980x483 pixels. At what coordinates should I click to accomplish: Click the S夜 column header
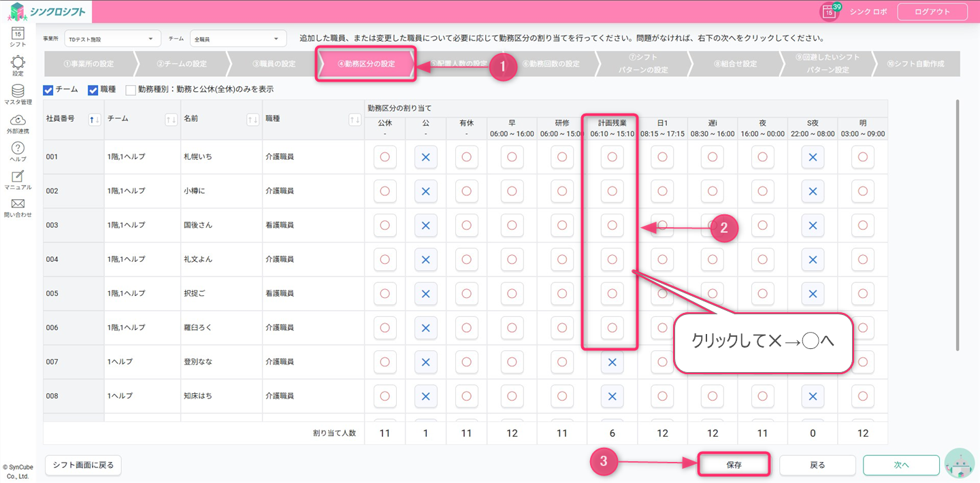point(813,128)
